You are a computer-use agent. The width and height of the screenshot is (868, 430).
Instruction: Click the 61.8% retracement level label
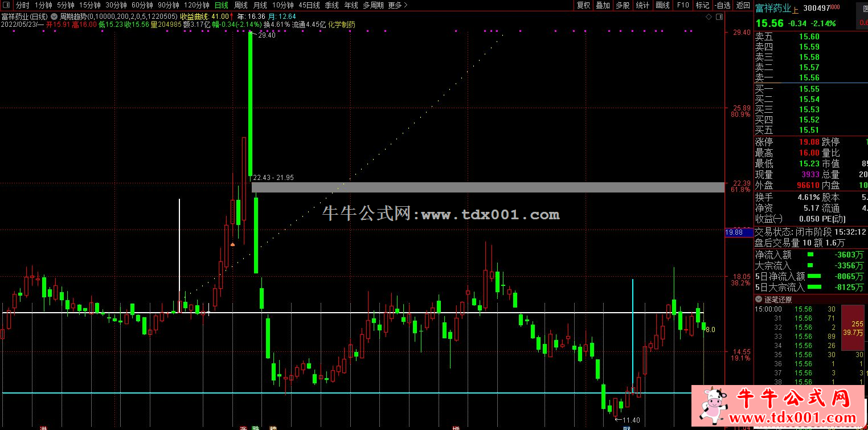click(x=740, y=189)
